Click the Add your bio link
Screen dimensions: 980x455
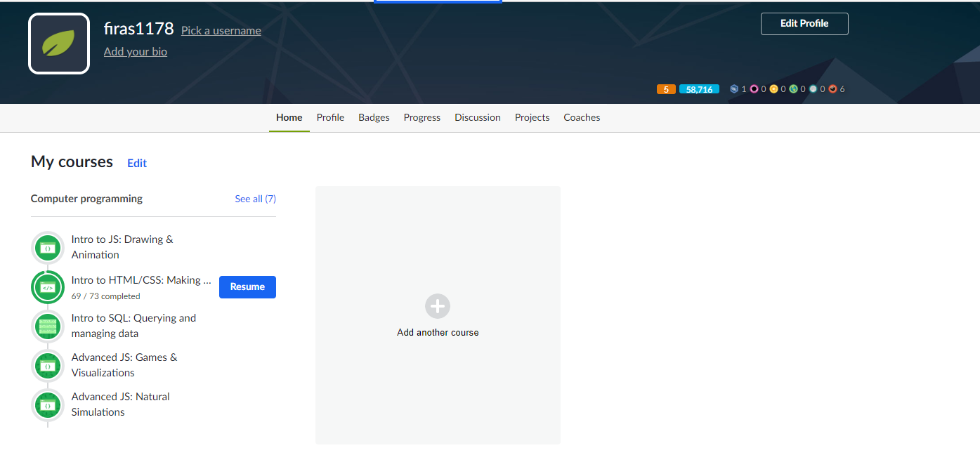click(x=136, y=51)
